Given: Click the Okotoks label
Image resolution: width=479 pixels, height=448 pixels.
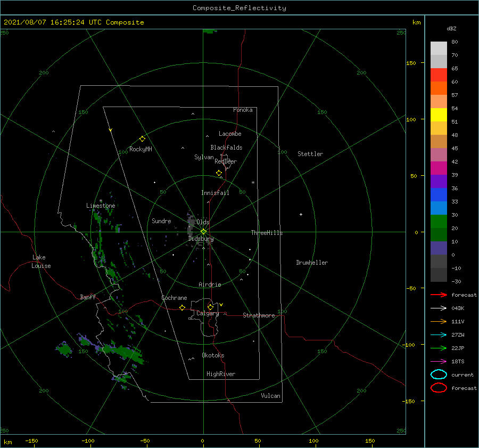Looking at the screenshot, I should tap(213, 355).
